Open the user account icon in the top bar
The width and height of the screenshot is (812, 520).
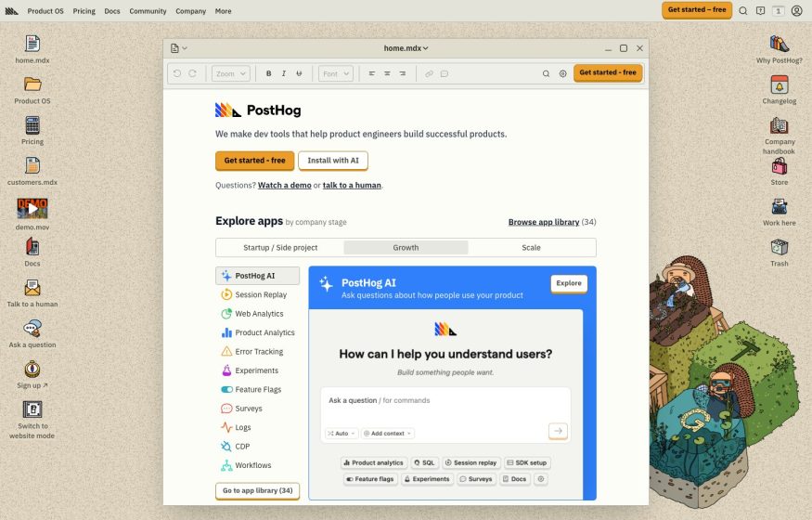pos(796,11)
